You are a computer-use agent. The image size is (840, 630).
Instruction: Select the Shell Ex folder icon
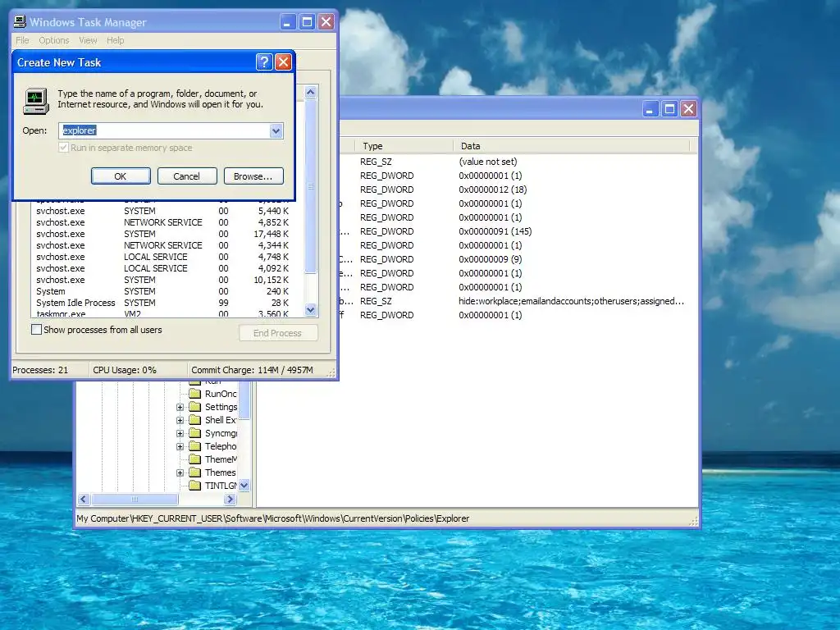195,420
